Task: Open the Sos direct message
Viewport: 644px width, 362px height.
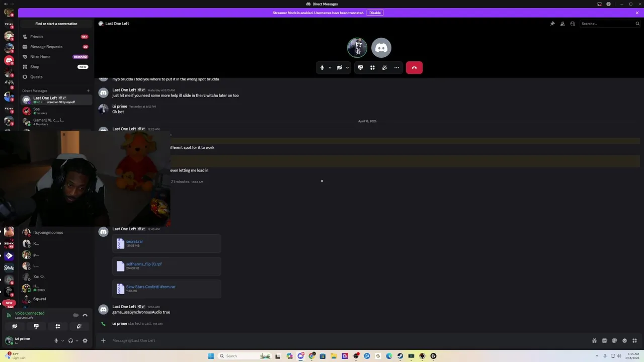Action: click(56, 111)
